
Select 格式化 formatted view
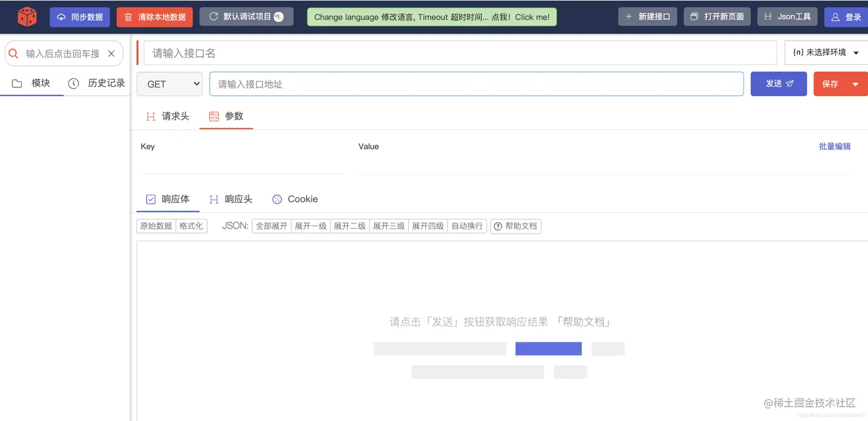coord(191,226)
